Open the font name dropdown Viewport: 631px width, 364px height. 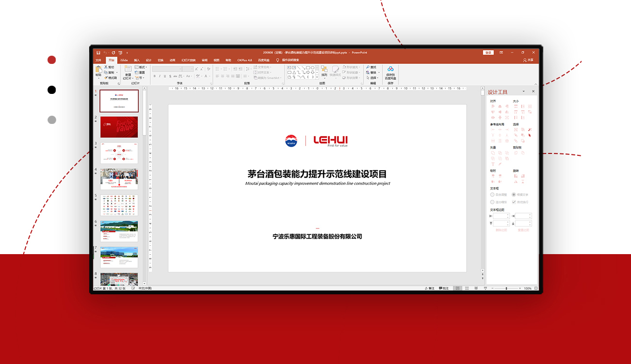pyautogui.click(x=180, y=69)
